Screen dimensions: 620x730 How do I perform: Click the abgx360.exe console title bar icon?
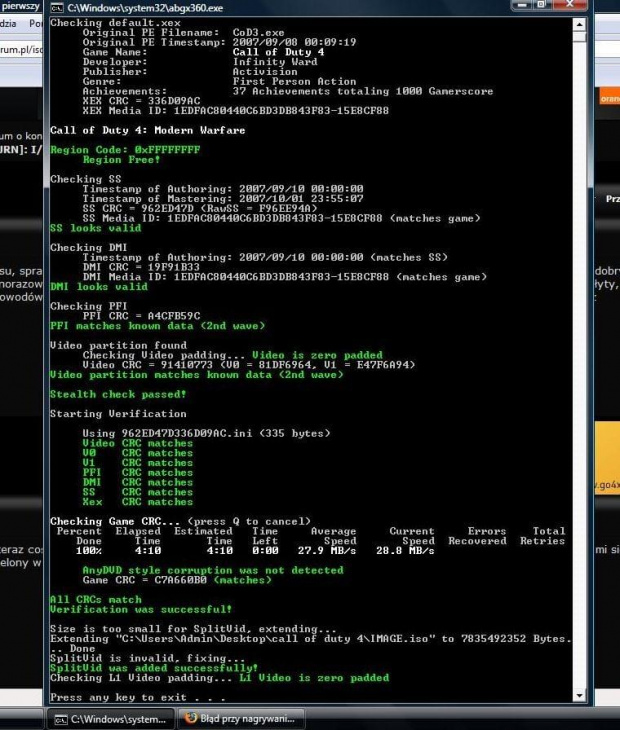[57, 7]
